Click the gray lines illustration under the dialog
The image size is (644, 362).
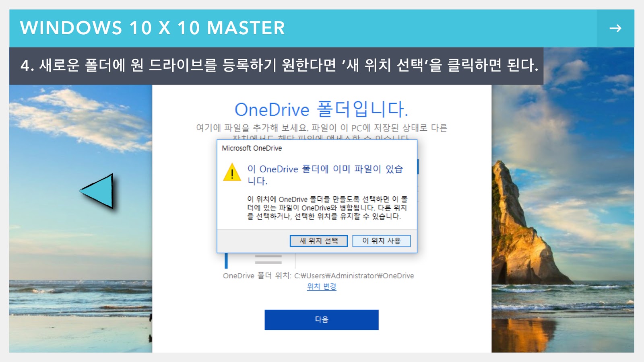click(268, 259)
